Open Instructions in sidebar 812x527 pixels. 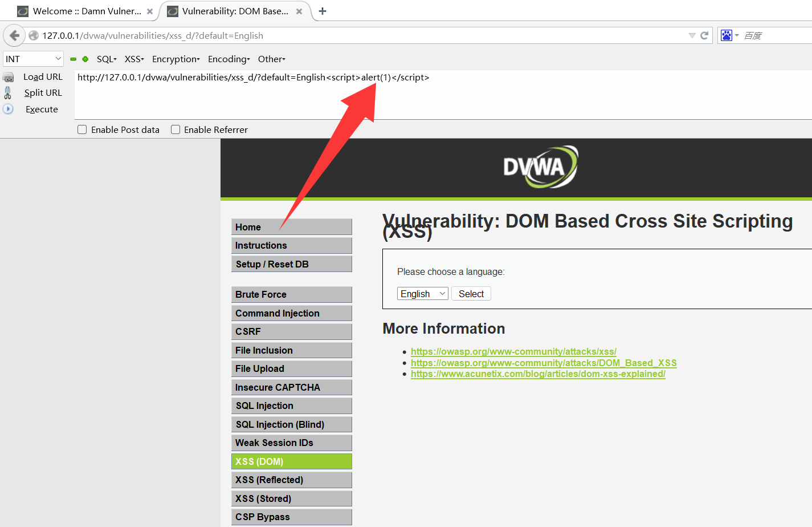tap(292, 246)
